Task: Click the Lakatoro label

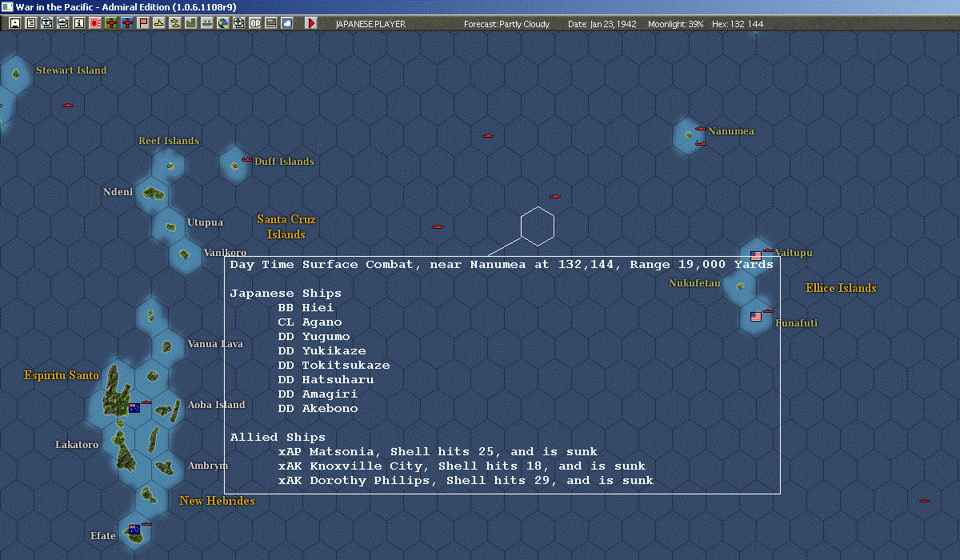Action: (x=77, y=445)
